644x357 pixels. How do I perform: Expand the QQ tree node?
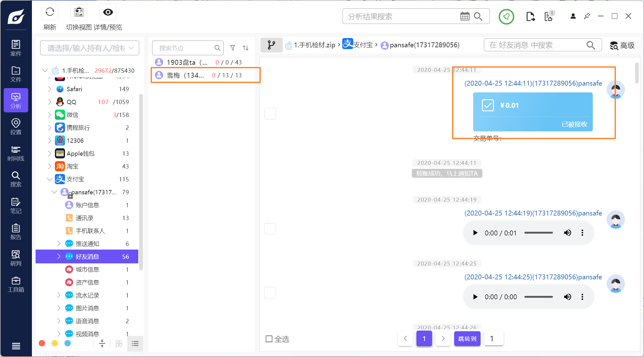point(49,102)
